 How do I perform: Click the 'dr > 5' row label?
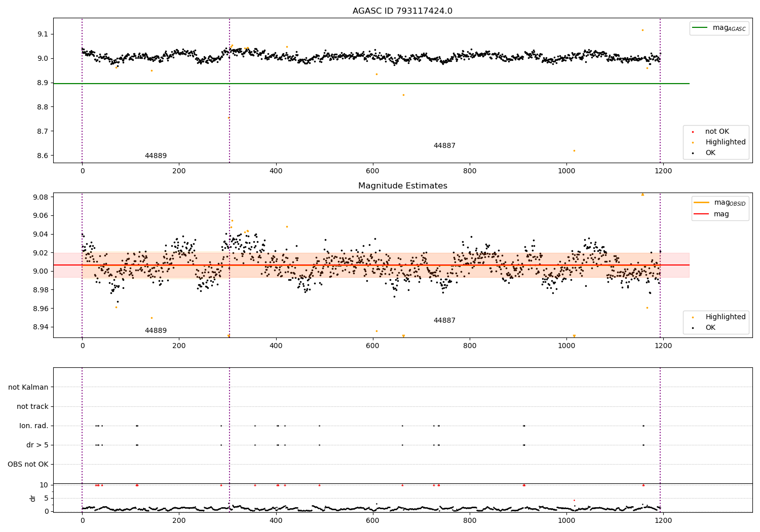coord(37,445)
